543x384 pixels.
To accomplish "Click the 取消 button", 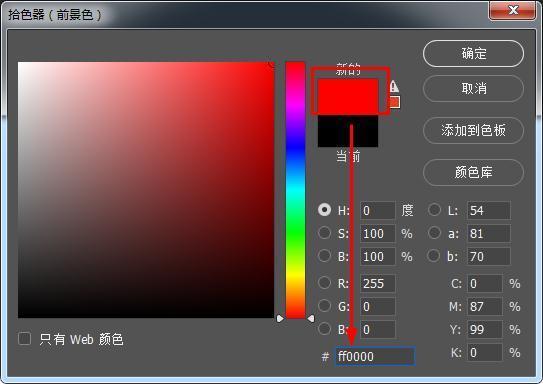I will click(x=473, y=89).
